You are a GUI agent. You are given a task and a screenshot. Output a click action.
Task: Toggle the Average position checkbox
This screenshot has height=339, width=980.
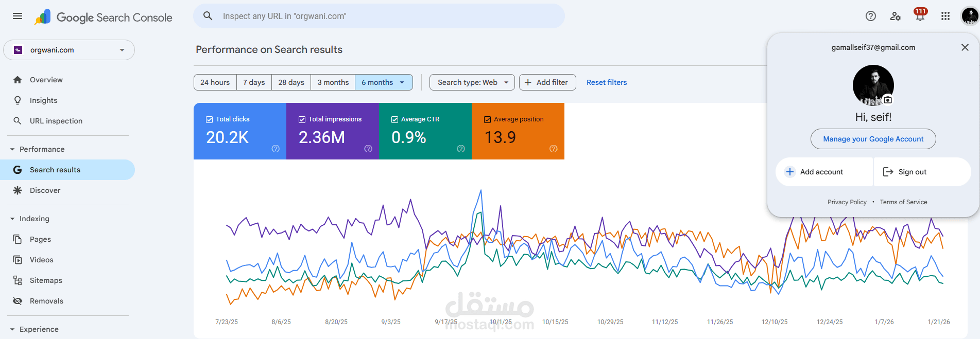pyautogui.click(x=488, y=119)
